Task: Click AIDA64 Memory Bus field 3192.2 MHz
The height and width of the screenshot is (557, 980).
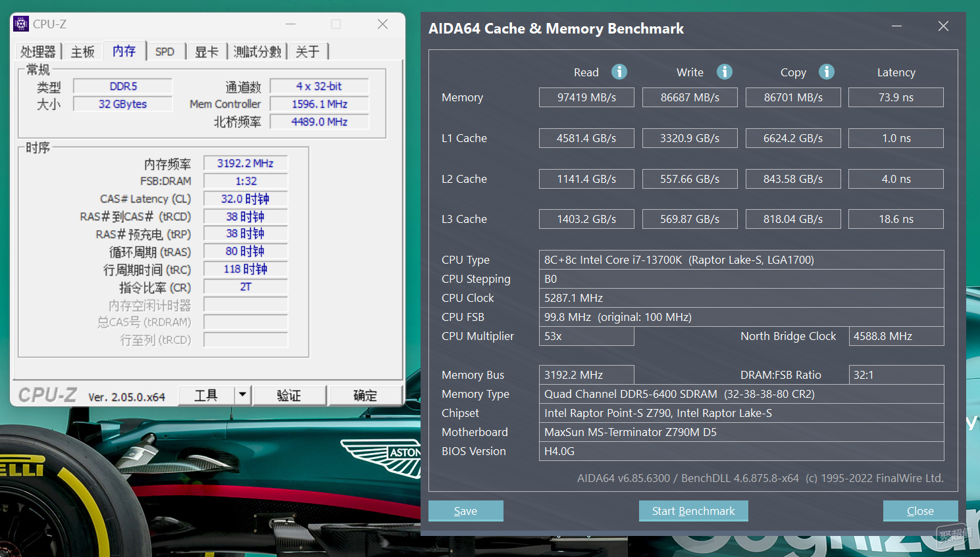Action: point(586,375)
